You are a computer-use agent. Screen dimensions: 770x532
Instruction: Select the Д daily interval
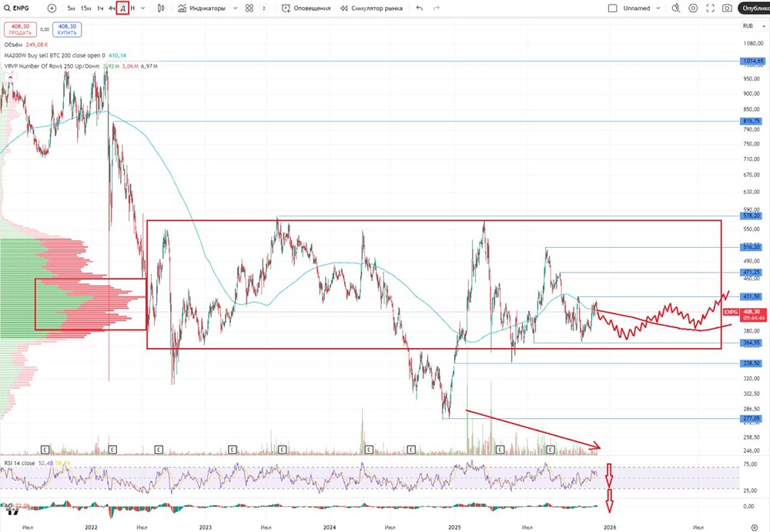(x=122, y=8)
